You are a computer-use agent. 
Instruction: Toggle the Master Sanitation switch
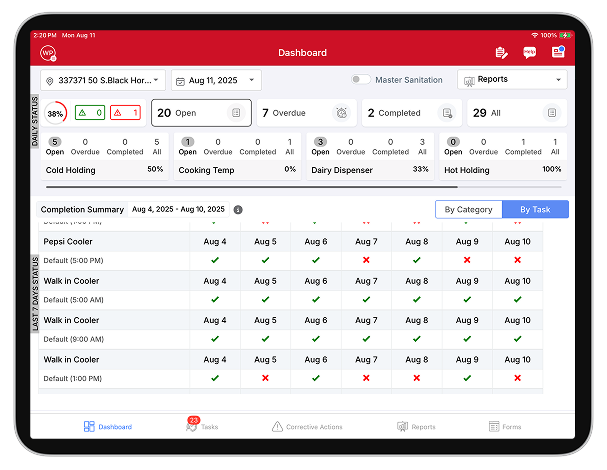(x=360, y=80)
